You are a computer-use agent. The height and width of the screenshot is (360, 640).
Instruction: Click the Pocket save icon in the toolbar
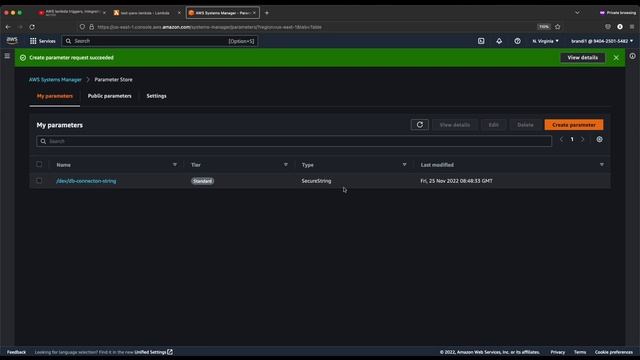click(608, 27)
